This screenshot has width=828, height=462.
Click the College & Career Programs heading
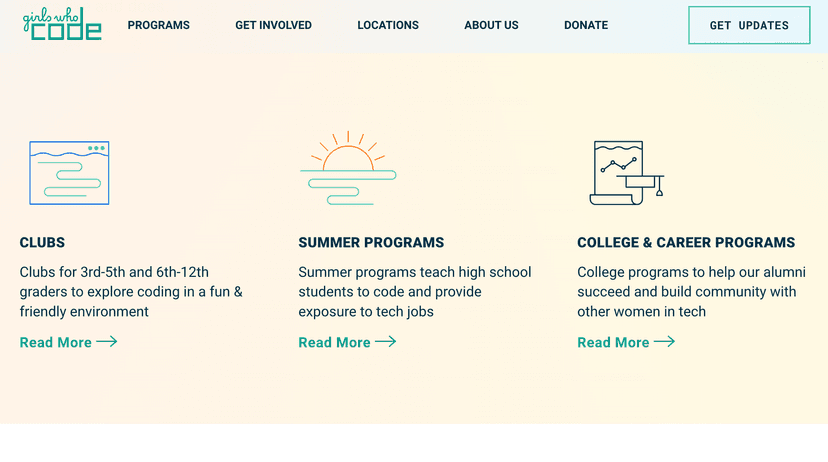coord(686,242)
